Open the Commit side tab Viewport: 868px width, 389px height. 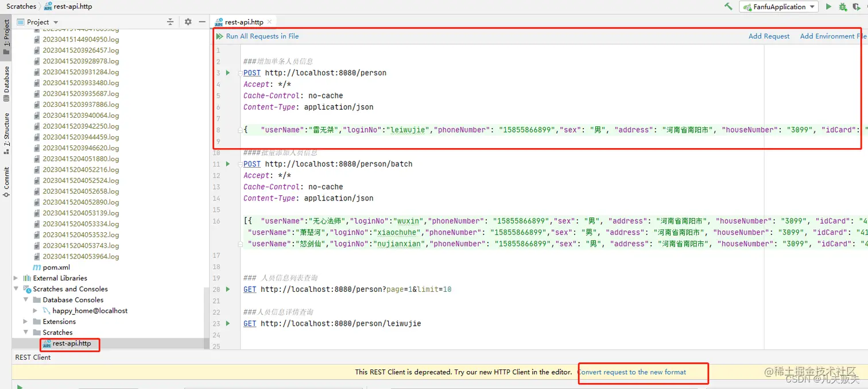(6, 182)
